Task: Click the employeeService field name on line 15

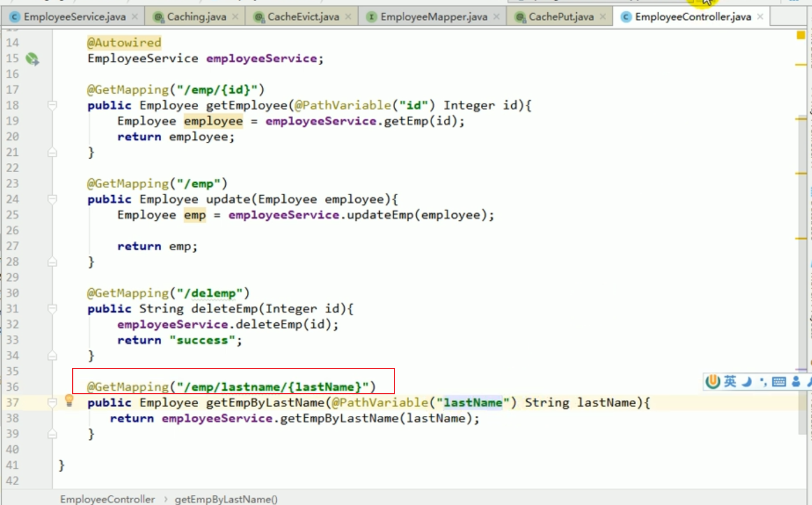Action: tap(261, 59)
